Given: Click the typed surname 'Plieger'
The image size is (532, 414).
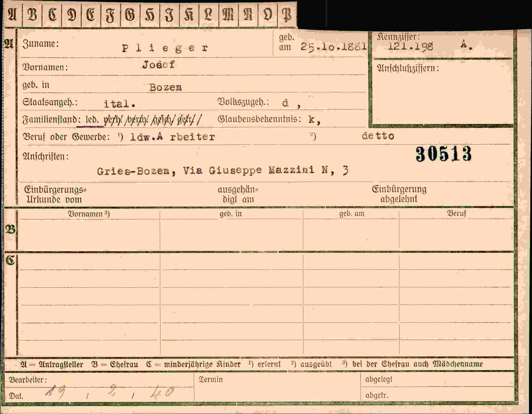Looking at the screenshot, I should 165,48.
